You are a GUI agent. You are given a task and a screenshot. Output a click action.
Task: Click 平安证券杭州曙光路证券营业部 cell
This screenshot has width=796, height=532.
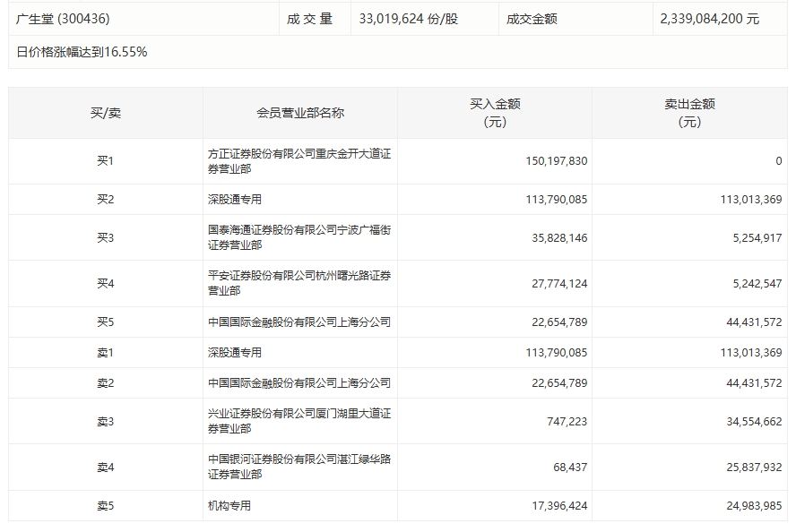[x=299, y=283]
